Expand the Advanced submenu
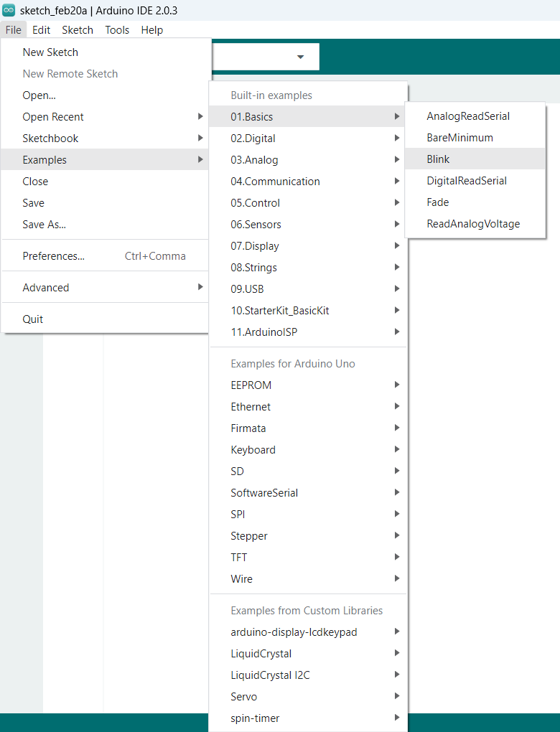The width and height of the screenshot is (560, 732). (46, 288)
